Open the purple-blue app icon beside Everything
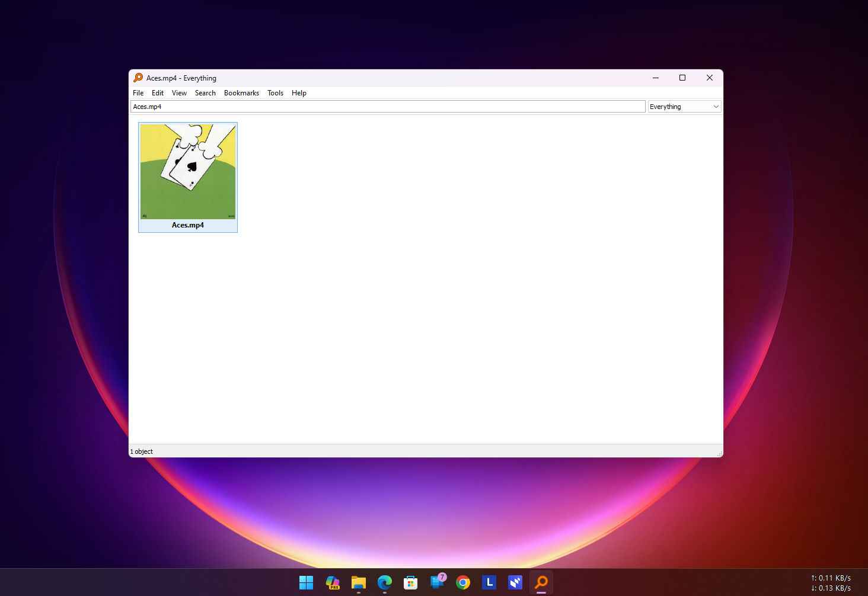 coord(515,582)
